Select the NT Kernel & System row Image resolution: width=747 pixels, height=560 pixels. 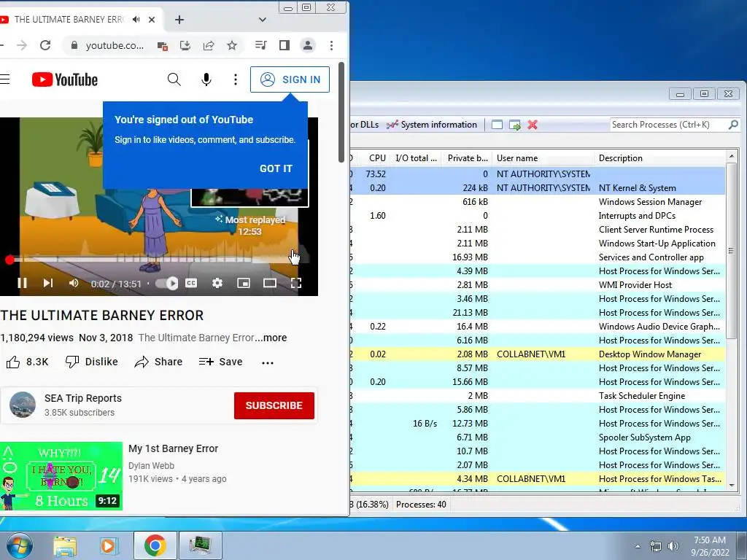[x=538, y=188]
